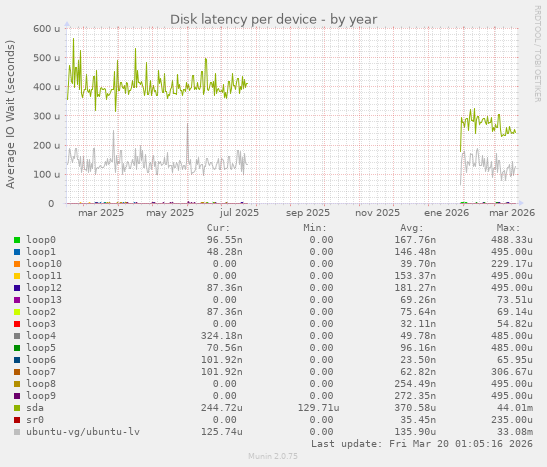547x467 pixels.
Task: Click the jul 2025 axis label
Action: pyautogui.click(x=239, y=213)
